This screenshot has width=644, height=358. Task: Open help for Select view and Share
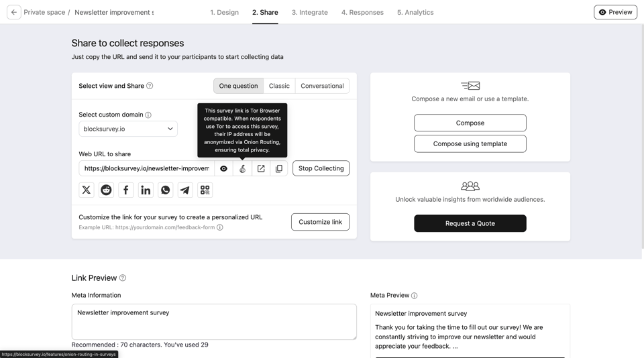[x=150, y=86]
